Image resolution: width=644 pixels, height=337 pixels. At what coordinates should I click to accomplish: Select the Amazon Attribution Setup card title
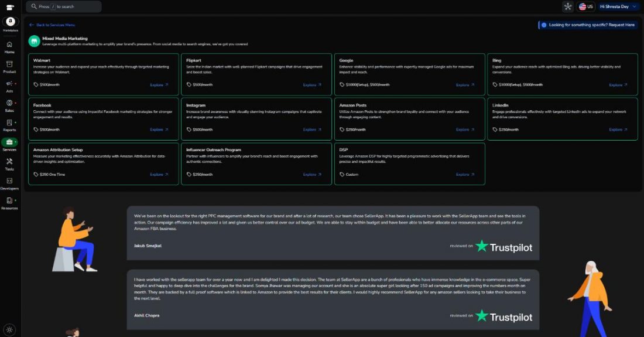[58, 150]
